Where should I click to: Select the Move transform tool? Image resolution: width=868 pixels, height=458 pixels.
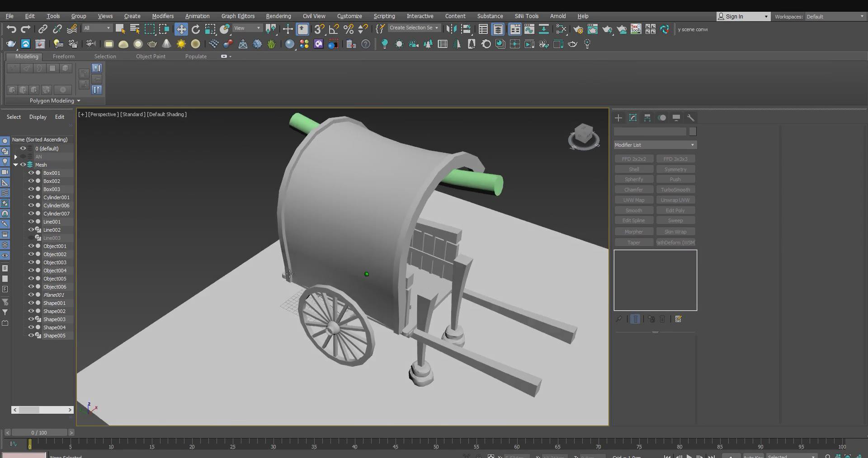pos(181,29)
